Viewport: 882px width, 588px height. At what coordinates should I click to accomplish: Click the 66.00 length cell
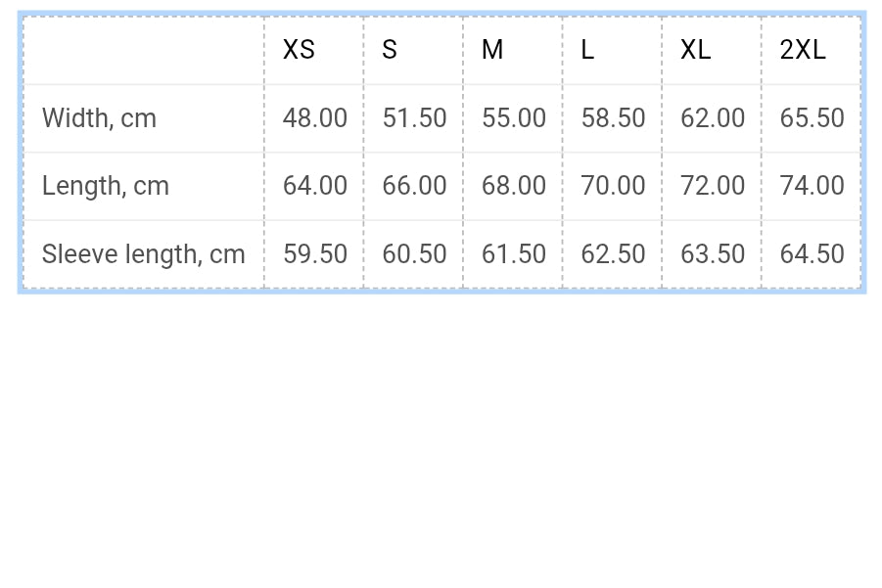pos(414,186)
